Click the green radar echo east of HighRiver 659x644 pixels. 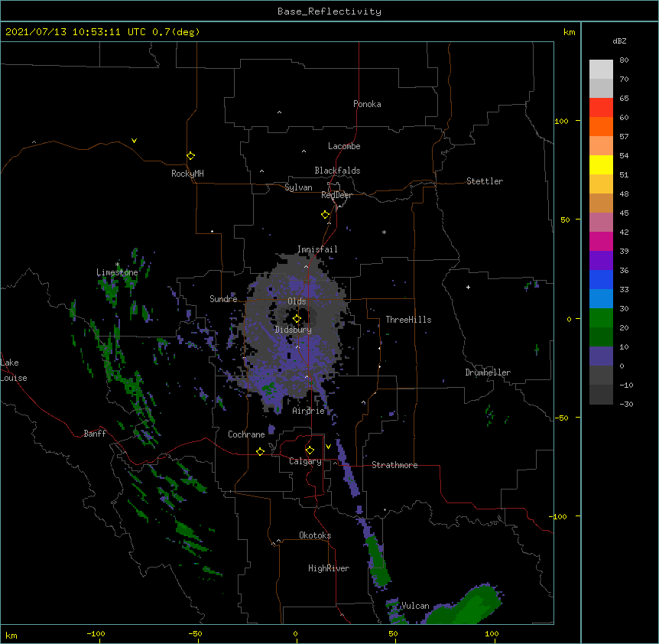coord(378,561)
